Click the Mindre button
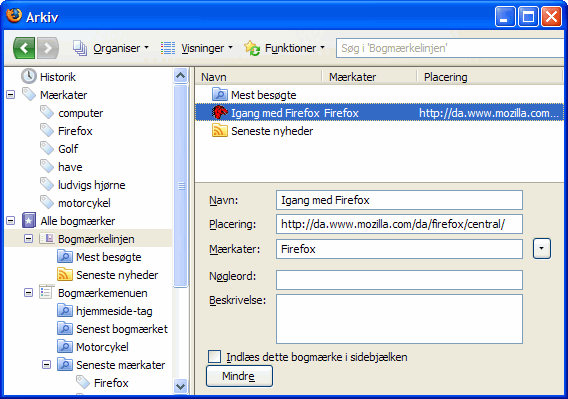The image size is (568, 399). click(x=239, y=376)
